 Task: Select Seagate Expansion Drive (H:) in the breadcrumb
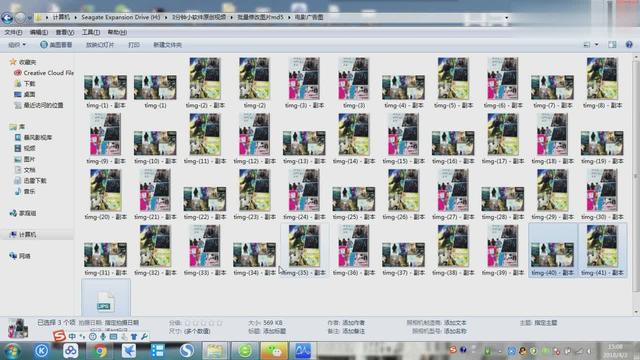coord(120,17)
